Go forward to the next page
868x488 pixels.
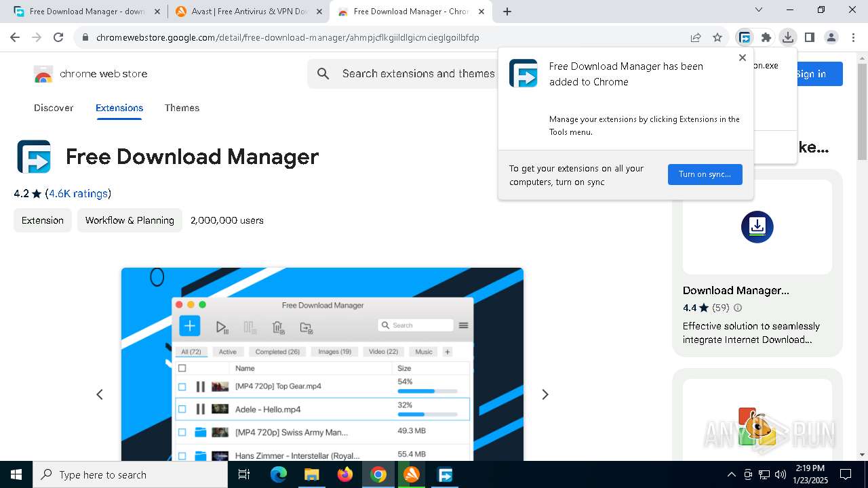coord(37,37)
